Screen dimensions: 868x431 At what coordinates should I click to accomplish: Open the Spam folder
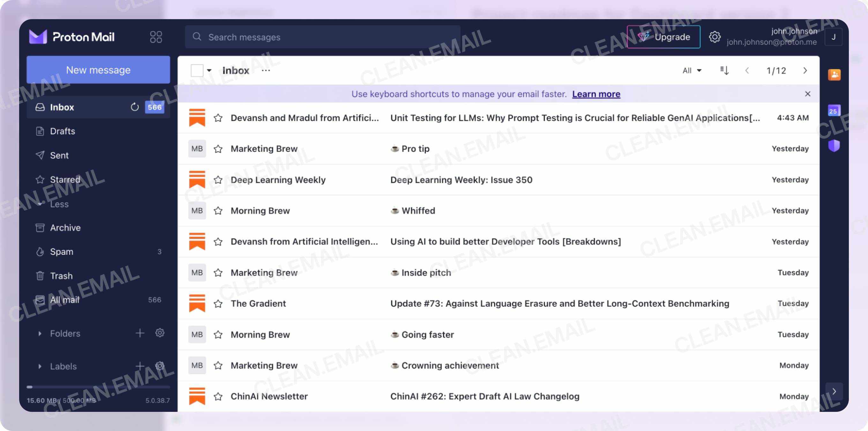pyautogui.click(x=62, y=252)
